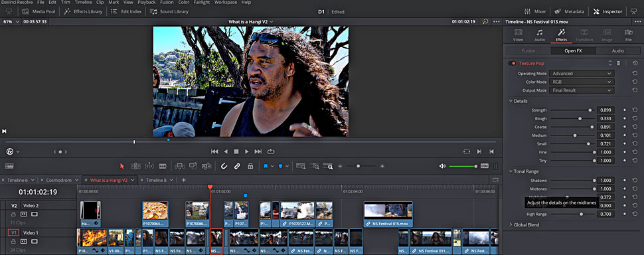The height and width of the screenshot is (255, 644).
Task: Select the Fusion effects button
Action: tap(528, 51)
